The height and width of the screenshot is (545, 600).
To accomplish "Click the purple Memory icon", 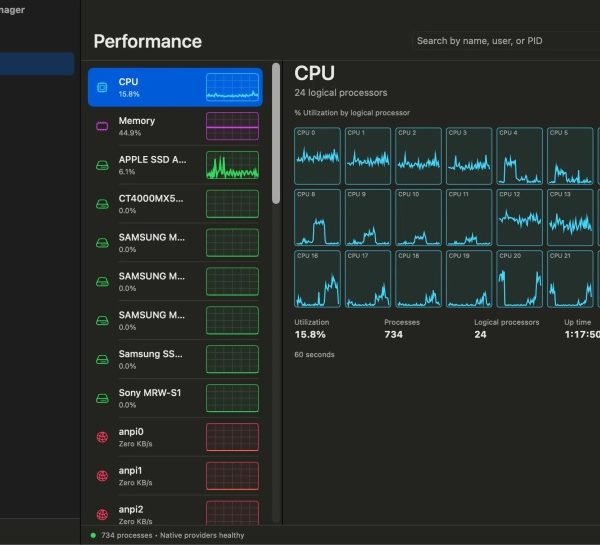I will [102, 126].
